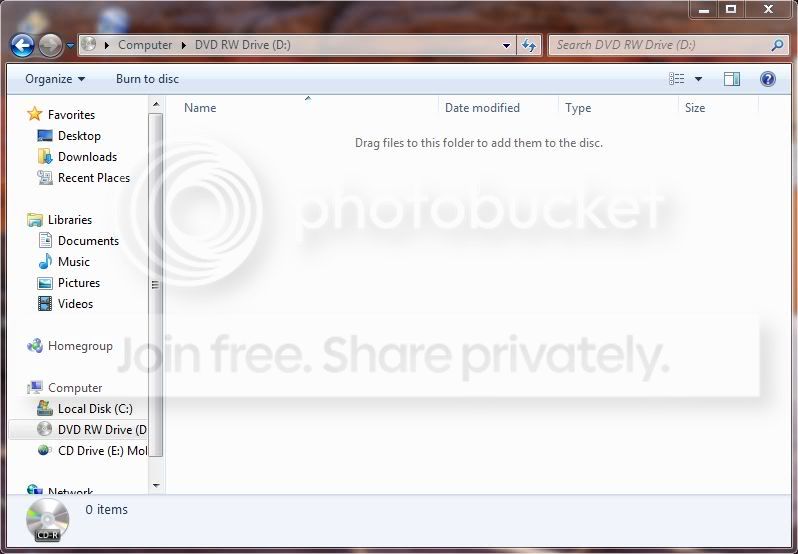This screenshot has height=554, width=798.
Task: Open Recent Places under Favorites
Action: coord(94,178)
